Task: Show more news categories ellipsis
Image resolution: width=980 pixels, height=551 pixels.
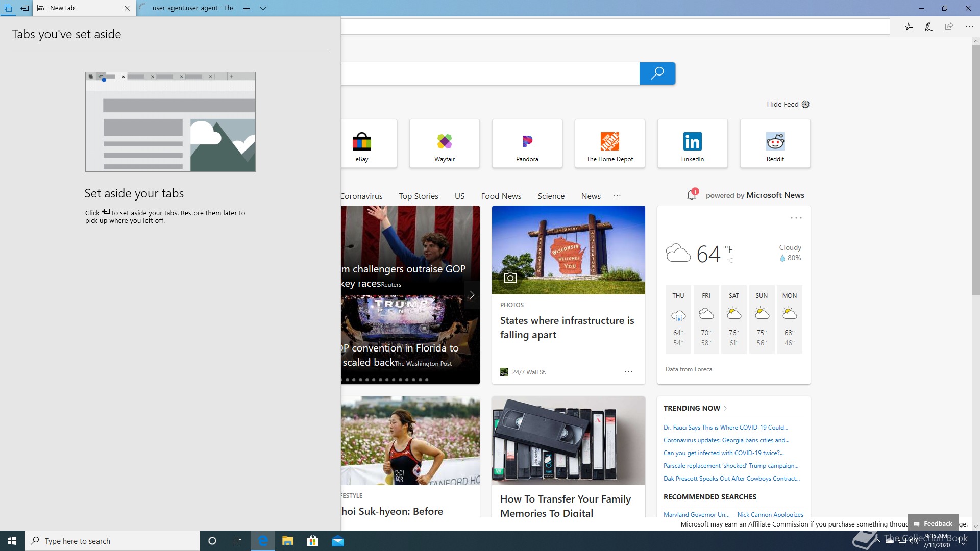Action: [617, 196]
